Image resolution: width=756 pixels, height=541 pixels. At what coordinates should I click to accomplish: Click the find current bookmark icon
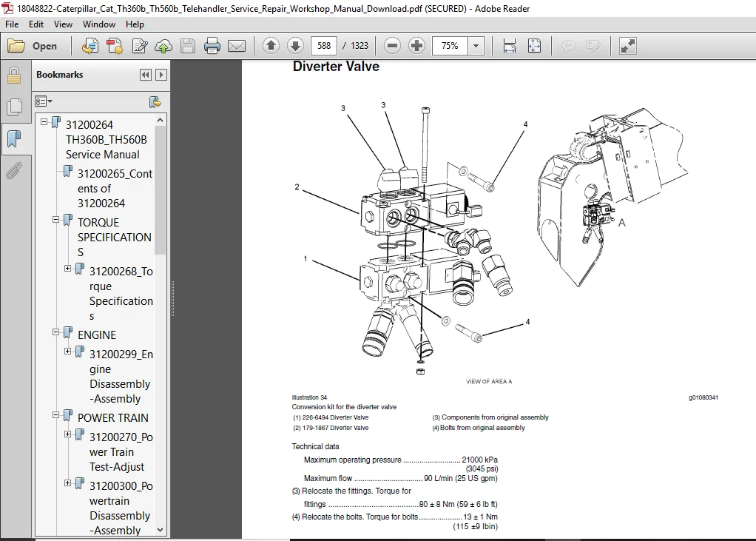tap(155, 101)
